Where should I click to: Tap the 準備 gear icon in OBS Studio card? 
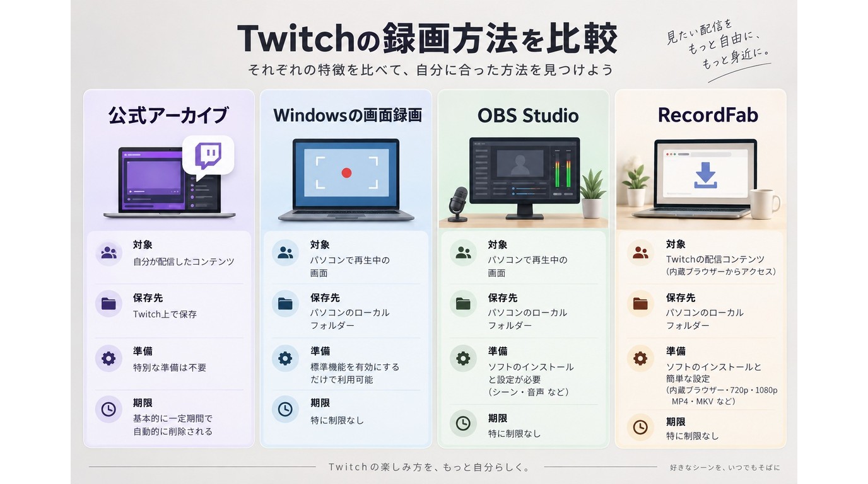463,359
